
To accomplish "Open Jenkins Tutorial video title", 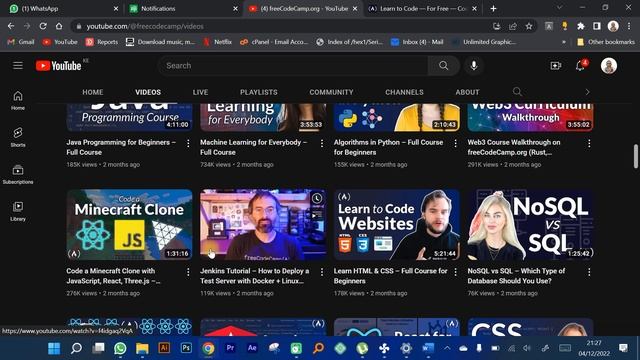I will [x=255, y=276].
